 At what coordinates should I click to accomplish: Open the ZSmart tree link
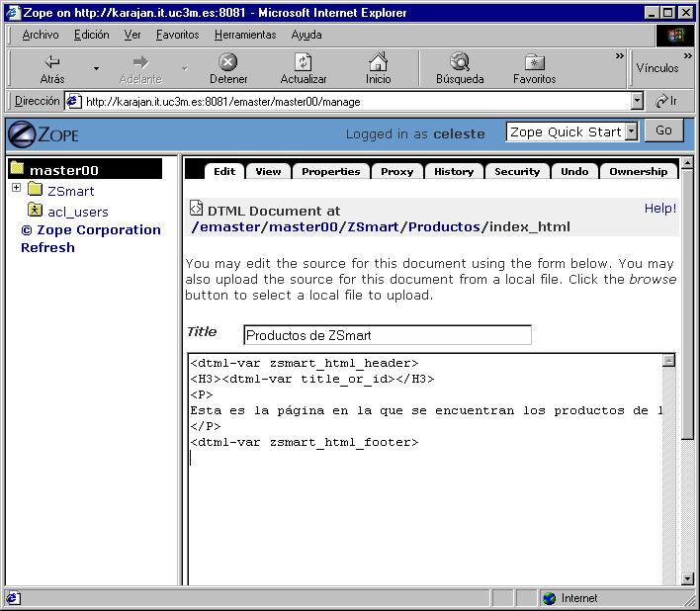coord(71,191)
